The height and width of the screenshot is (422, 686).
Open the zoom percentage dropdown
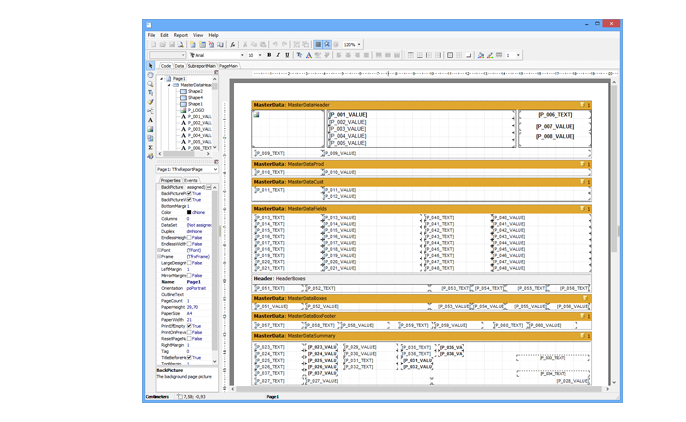click(x=361, y=44)
